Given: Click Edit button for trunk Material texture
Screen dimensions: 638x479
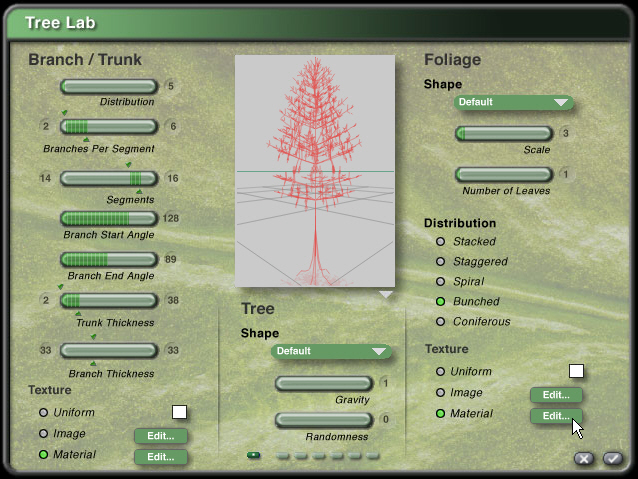Looking at the screenshot, I should point(161,457).
